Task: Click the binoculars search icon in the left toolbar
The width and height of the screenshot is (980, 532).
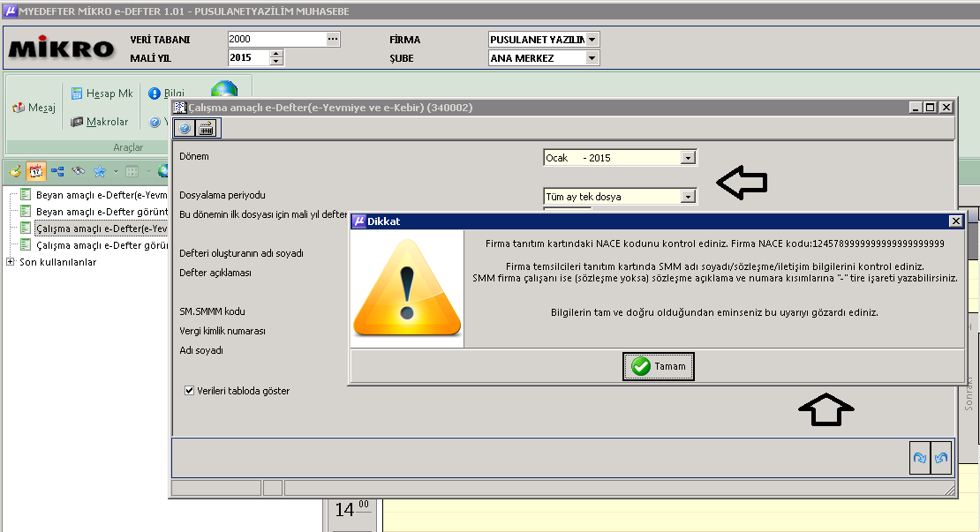Action: pos(78,170)
